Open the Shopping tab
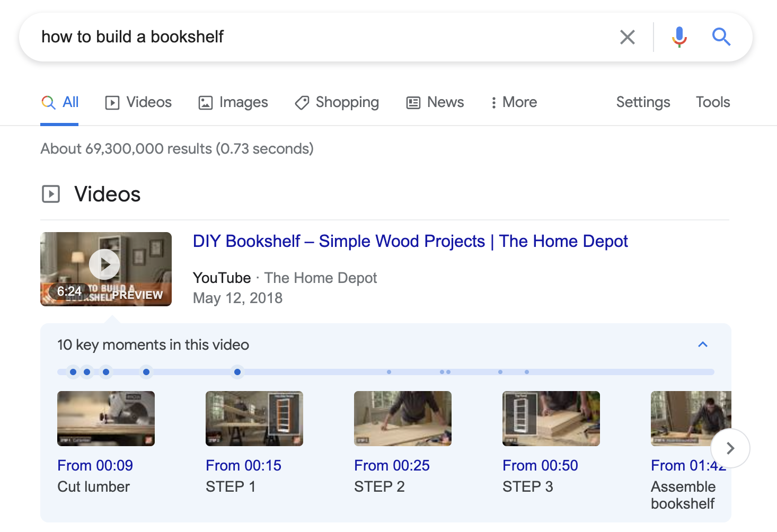The height and width of the screenshot is (532, 777). pyautogui.click(x=337, y=102)
